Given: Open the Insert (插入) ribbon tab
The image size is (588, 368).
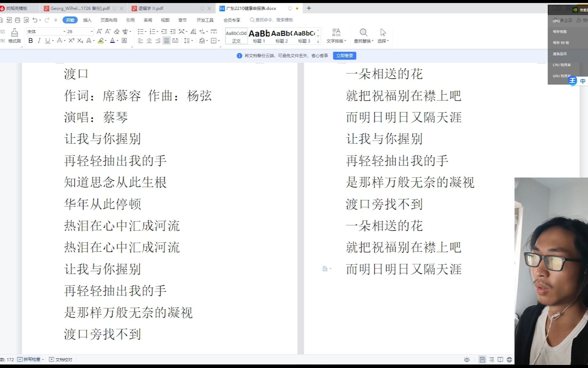Looking at the screenshot, I should click(x=87, y=20).
